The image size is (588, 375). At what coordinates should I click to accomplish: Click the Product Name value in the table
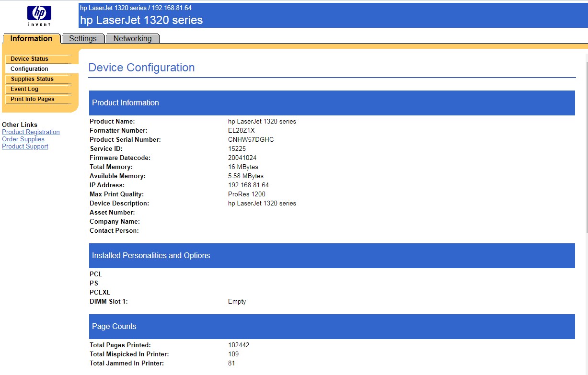click(262, 122)
